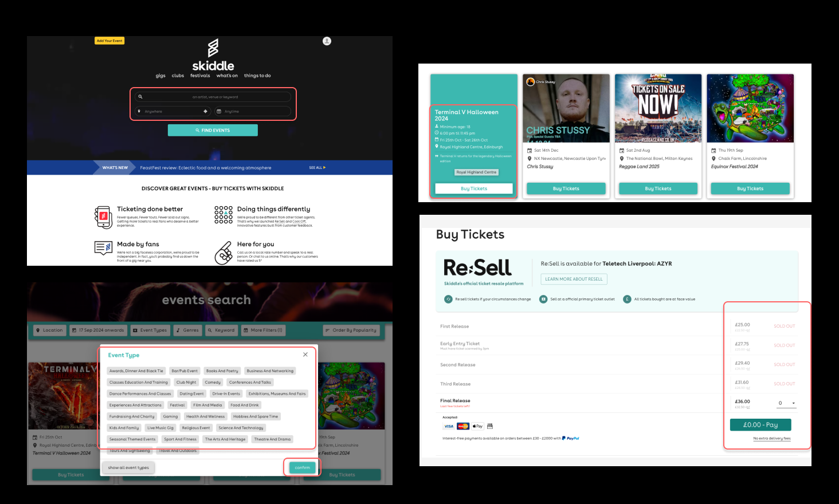Open the Event Types filter
This screenshot has height=504, width=839.
[150, 330]
